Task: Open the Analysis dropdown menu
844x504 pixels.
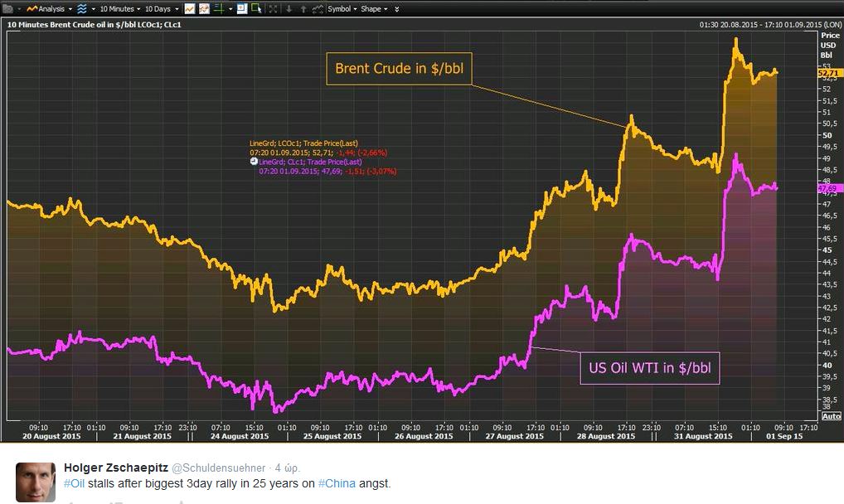Action: 50,8
